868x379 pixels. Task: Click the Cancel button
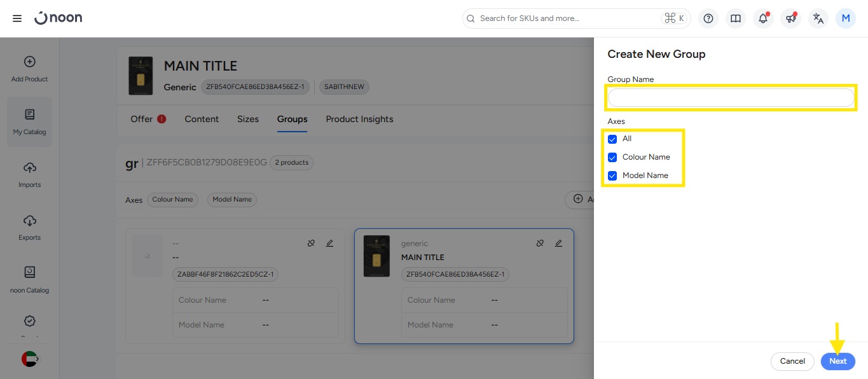pos(792,361)
